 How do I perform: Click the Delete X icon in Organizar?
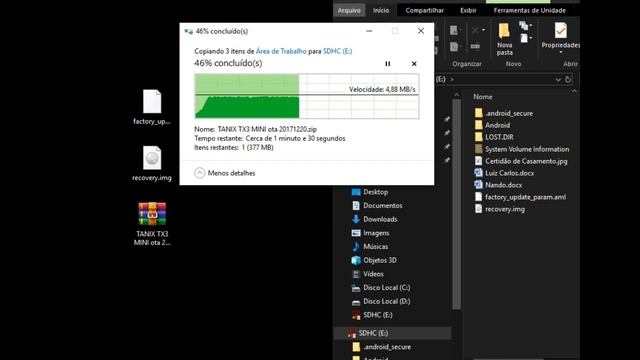(475, 30)
